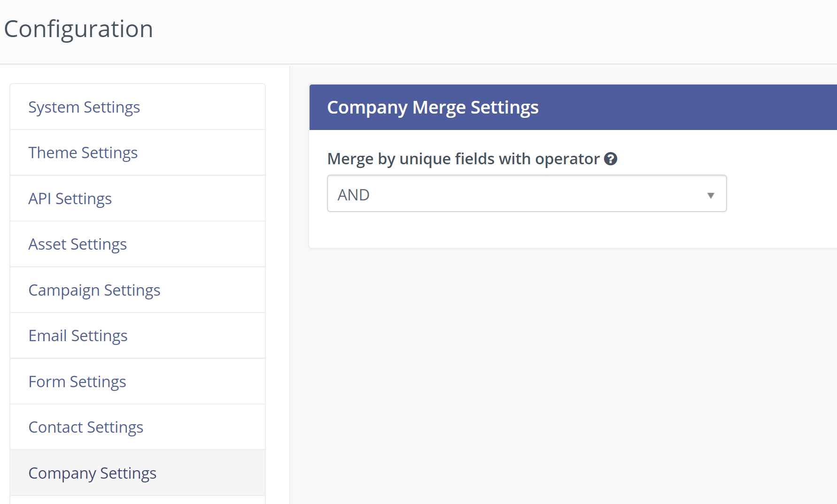Click the dropdown arrow of operator select
837x504 pixels.
click(x=710, y=195)
